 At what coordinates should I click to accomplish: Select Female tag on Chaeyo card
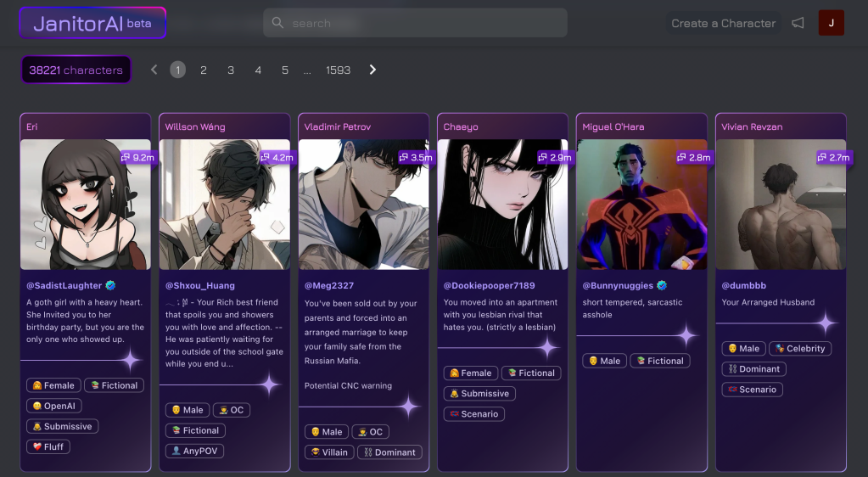tap(471, 373)
